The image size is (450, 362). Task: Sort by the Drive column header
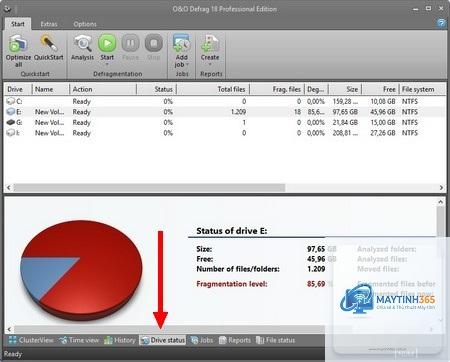[18, 89]
